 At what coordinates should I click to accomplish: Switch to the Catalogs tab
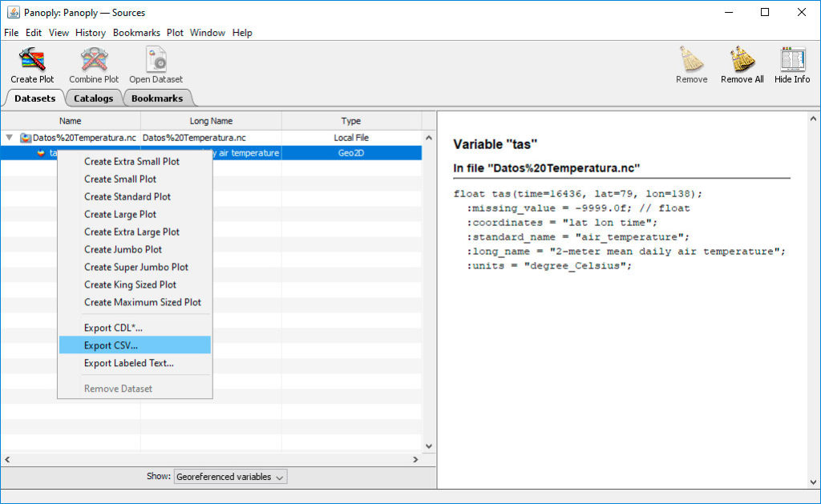tap(93, 99)
